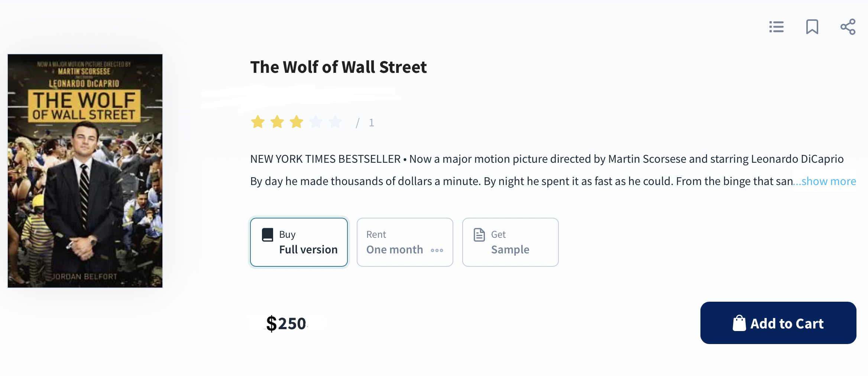Click the second rating star
Screen dimensions: 868x376
277,122
